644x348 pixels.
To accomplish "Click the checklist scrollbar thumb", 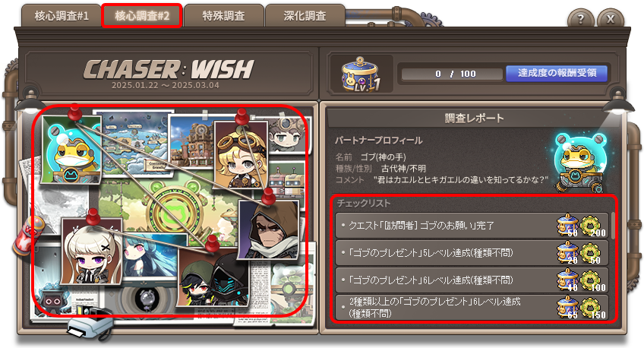I will (613, 226).
